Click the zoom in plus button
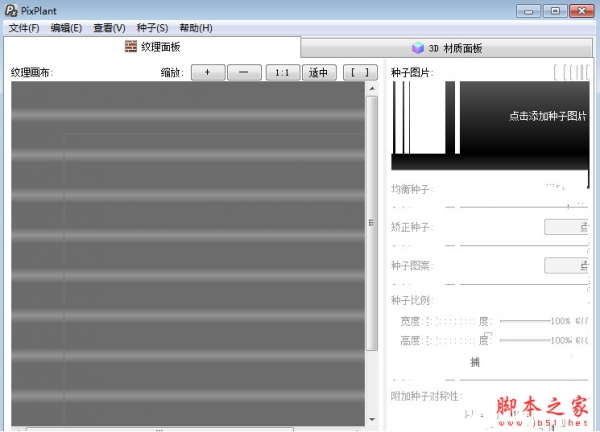The image size is (600, 432). [208, 72]
